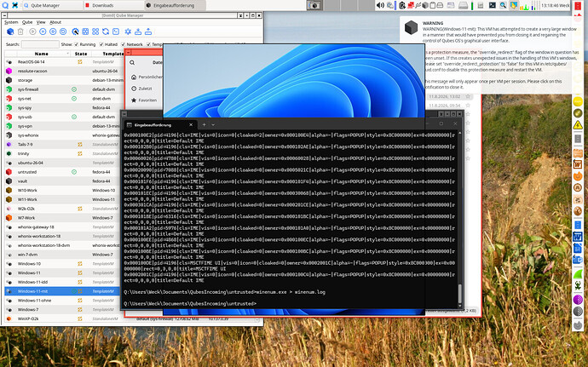Click the pause qube icon in toolbar
The height and width of the screenshot is (367, 588).
43,32
